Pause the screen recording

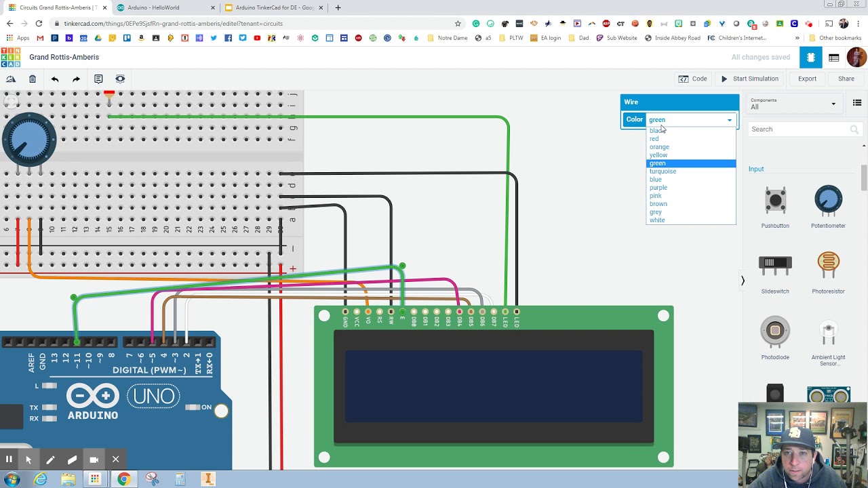[x=9, y=460]
